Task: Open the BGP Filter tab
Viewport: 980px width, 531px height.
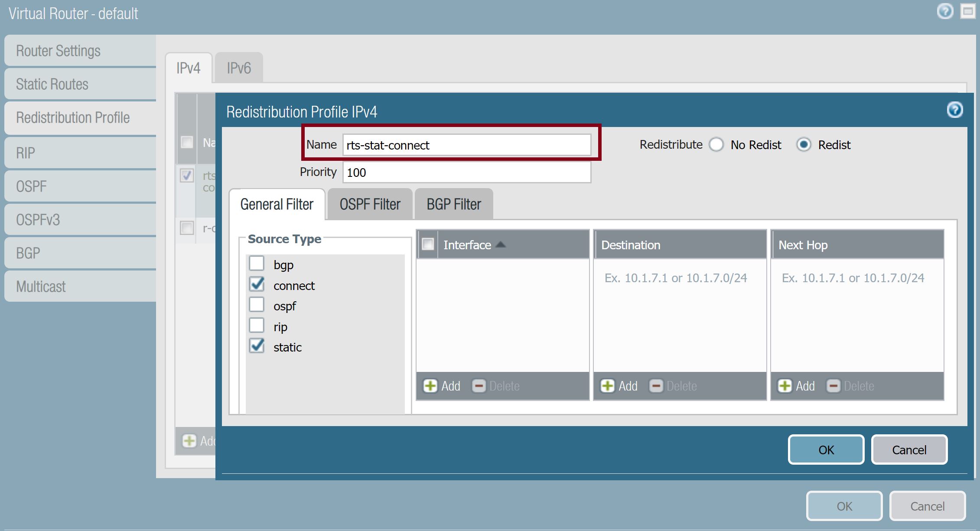Action: [453, 204]
